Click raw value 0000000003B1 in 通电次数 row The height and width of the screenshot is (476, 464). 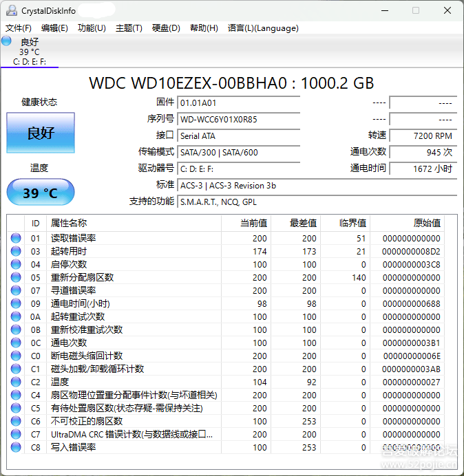pos(411,343)
